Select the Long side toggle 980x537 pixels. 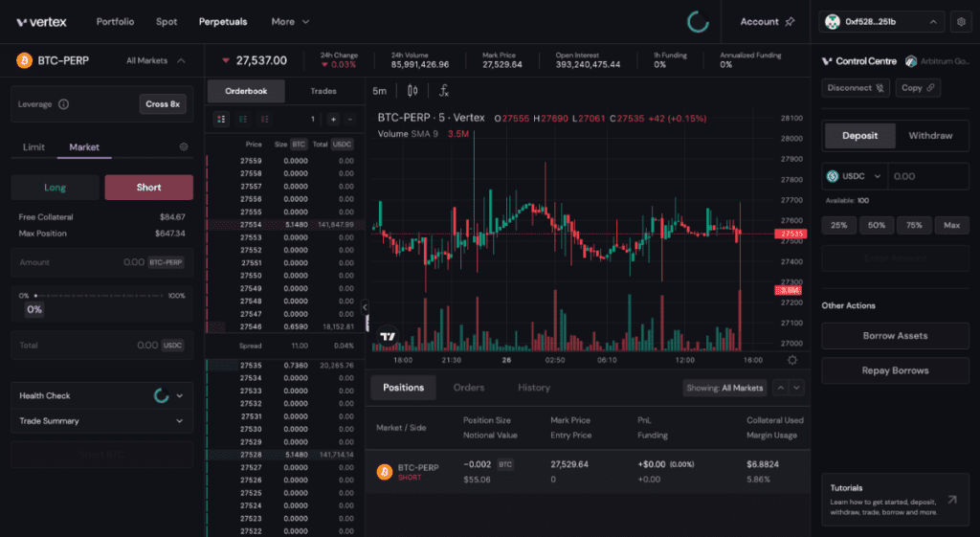click(x=55, y=188)
